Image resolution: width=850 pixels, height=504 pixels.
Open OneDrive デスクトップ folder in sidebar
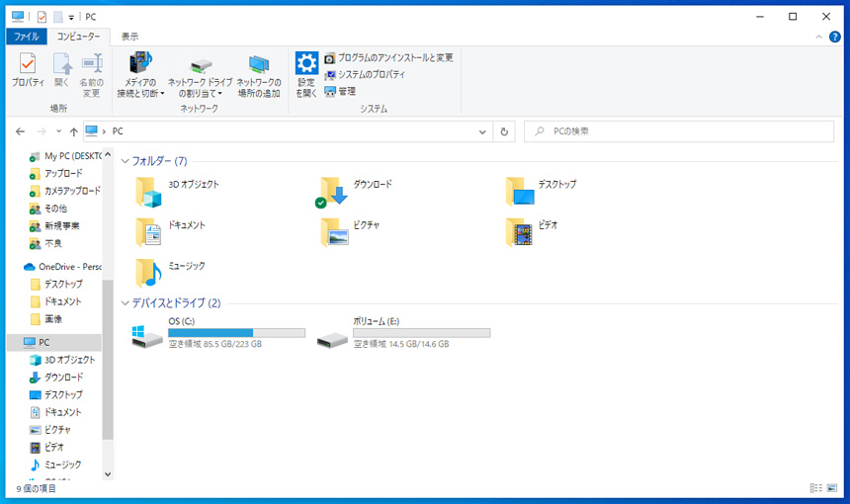coord(57,284)
